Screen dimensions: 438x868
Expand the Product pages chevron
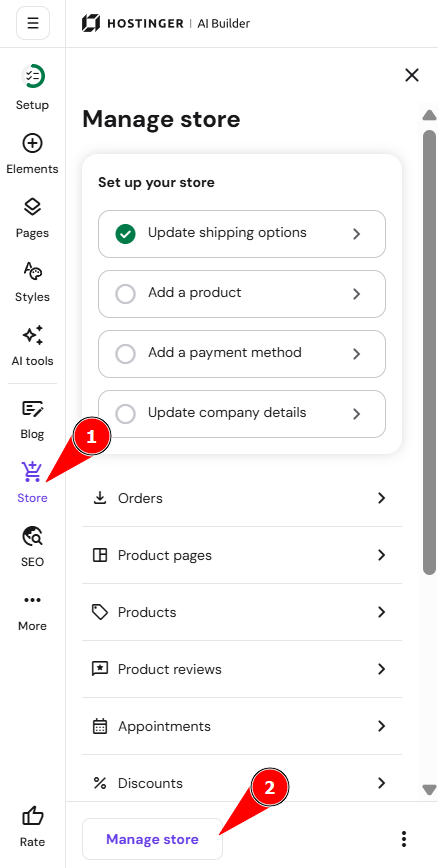tap(381, 555)
